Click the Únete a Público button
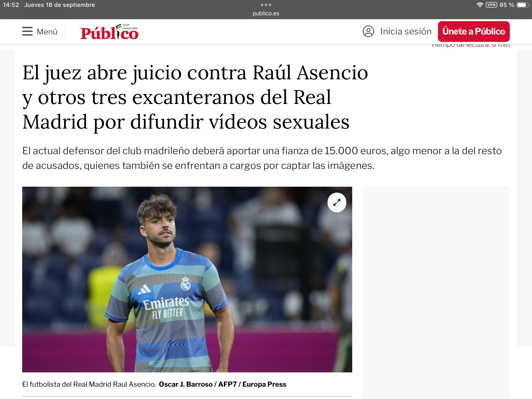 click(x=474, y=32)
